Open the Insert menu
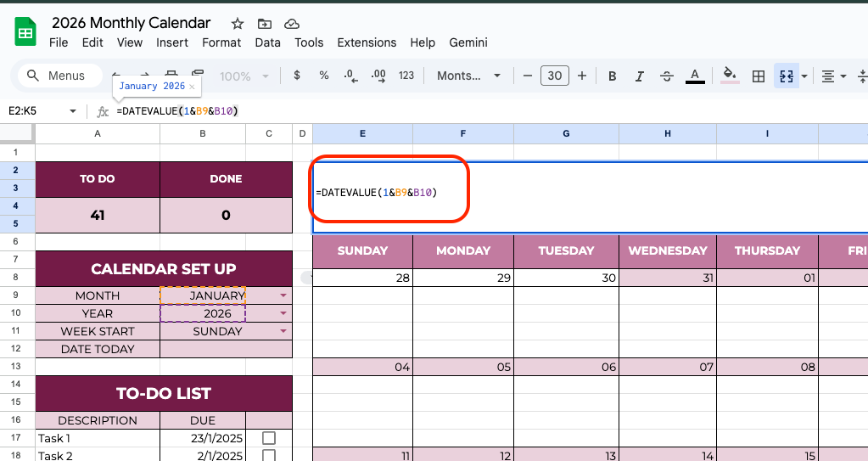The height and width of the screenshot is (461, 868). (172, 42)
